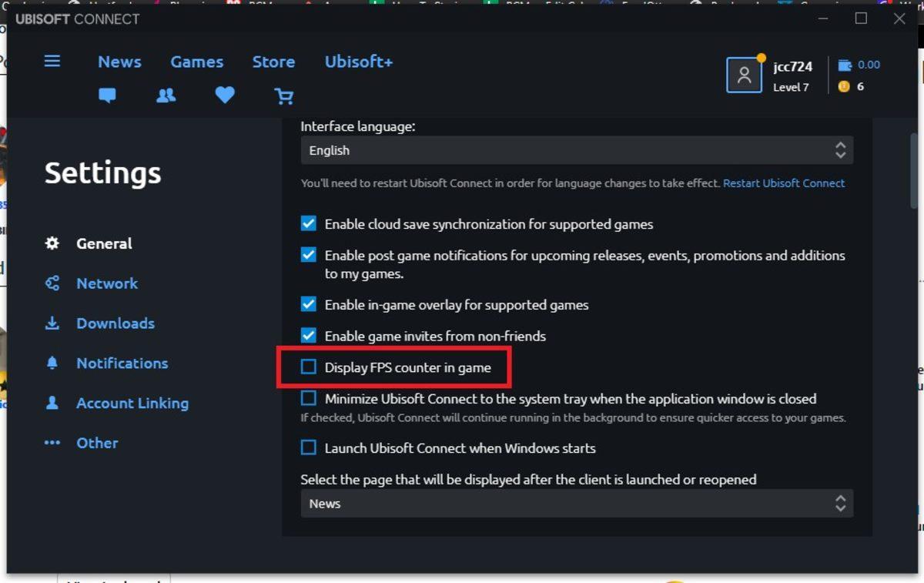This screenshot has height=583, width=924.
Task: Open the friends list icon
Action: (166, 95)
